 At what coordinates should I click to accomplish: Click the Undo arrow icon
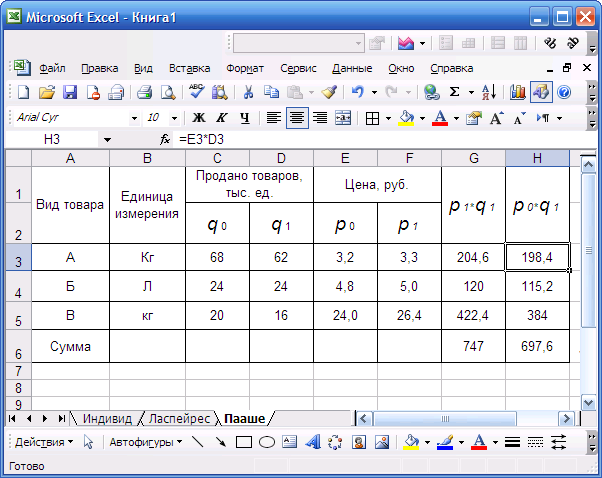(357, 92)
